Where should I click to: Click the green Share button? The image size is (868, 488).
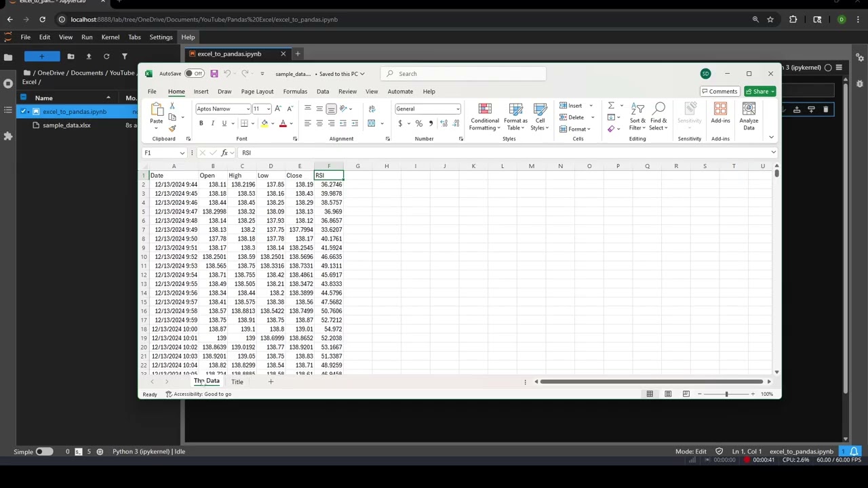pos(759,91)
